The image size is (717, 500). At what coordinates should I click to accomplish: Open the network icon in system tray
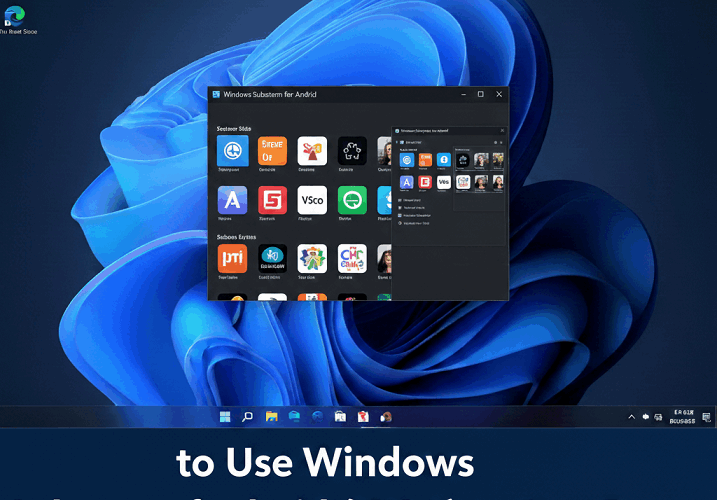[658, 417]
